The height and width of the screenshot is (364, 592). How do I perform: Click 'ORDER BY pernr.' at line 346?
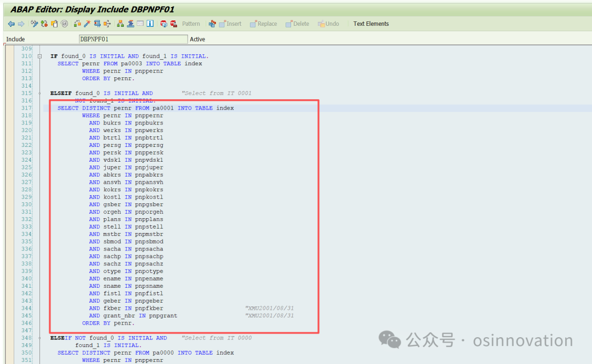[x=109, y=323]
